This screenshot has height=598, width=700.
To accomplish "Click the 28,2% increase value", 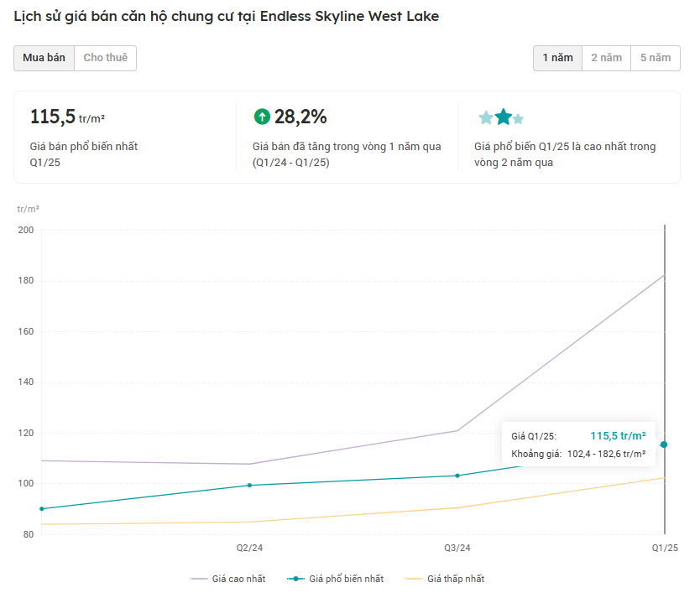I will (x=300, y=117).
